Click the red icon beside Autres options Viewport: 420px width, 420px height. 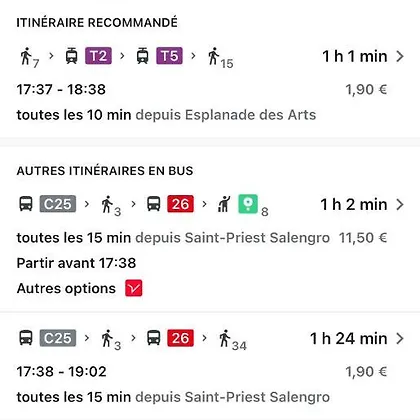(x=134, y=288)
